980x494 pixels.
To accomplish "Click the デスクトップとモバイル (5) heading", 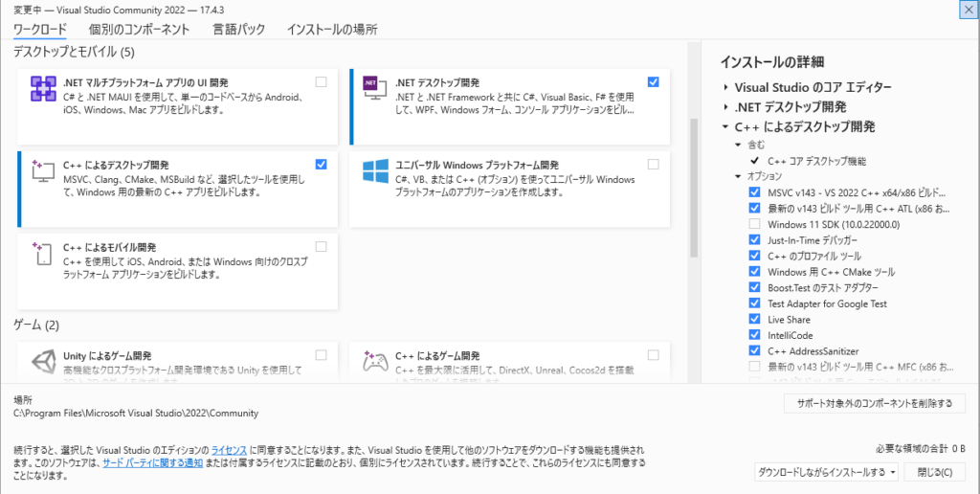I will pyautogui.click(x=74, y=52).
